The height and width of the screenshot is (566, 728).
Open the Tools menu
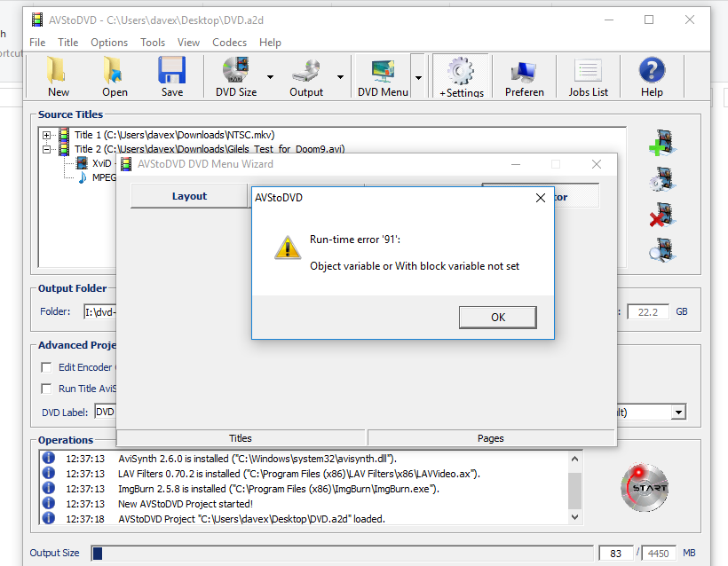tap(153, 43)
